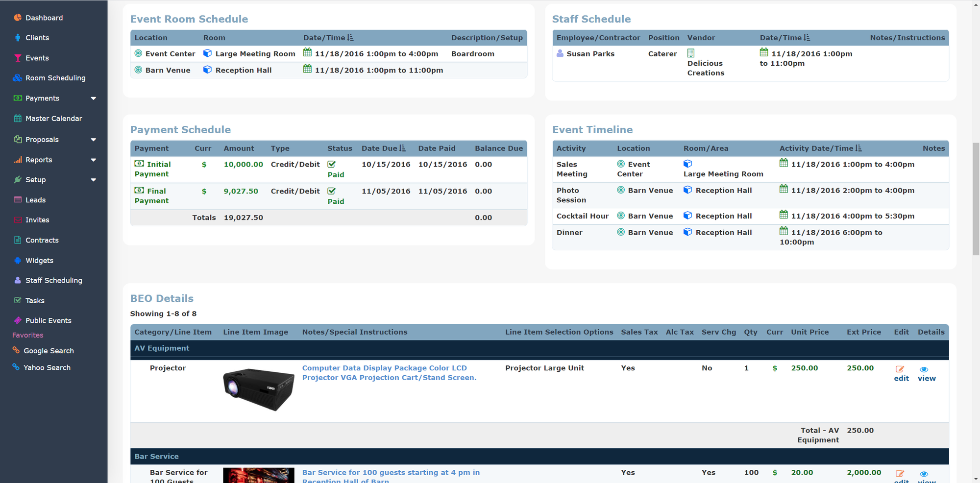Toggle the Initial Payment Paid checkmark
The height and width of the screenshot is (483, 980).
332,165
